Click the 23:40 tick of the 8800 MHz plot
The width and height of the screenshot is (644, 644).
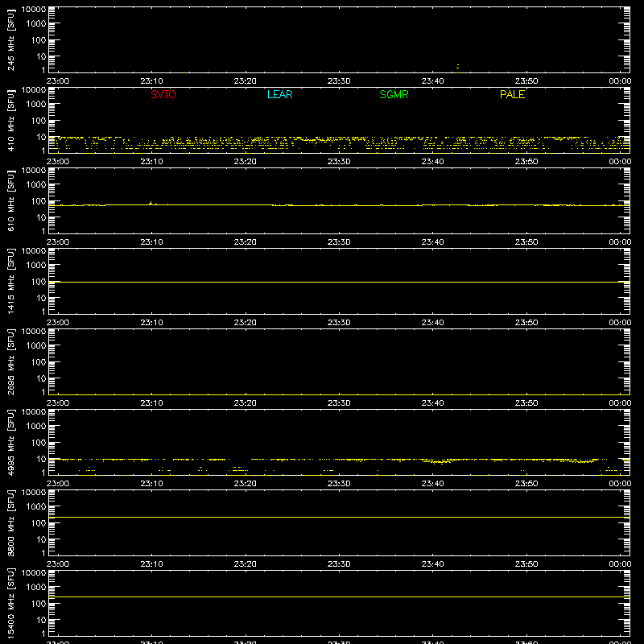[x=432, y=564]
